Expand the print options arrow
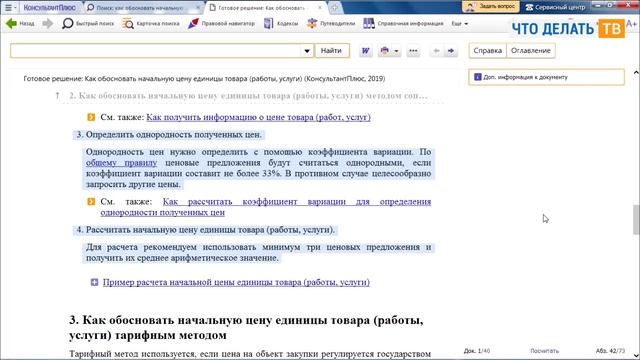The height and width of the screenshot is (360, 640). (396, 51)
